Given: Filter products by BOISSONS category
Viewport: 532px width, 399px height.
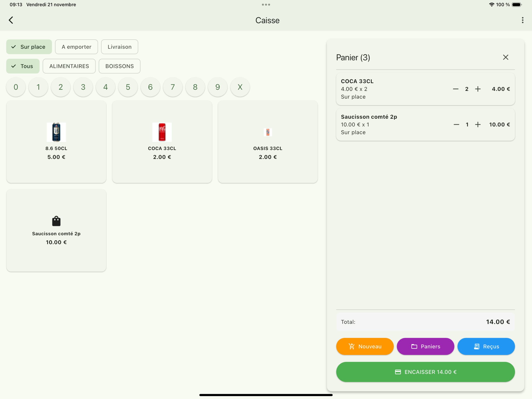Looking at the screenshot, I should (119, 66).
